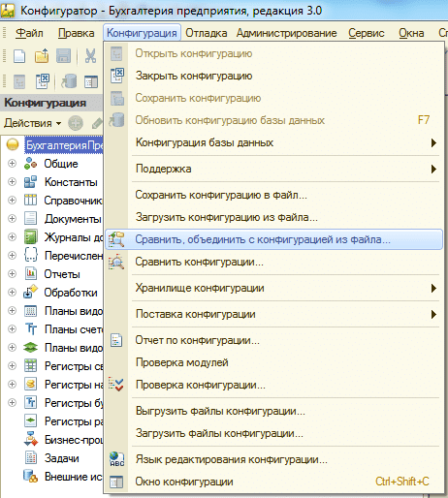
Task: Click the Внешние источники database icon
Action: coord(30,477)
